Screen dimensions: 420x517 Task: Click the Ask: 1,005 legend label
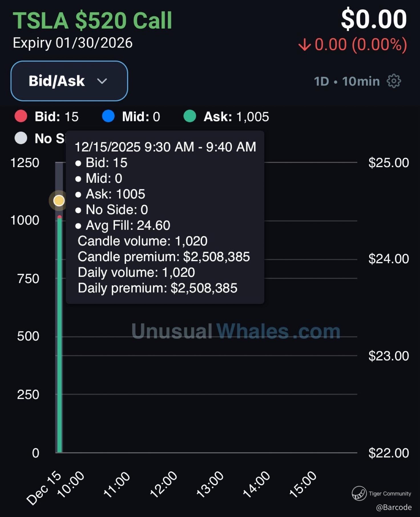click(236, 117)
